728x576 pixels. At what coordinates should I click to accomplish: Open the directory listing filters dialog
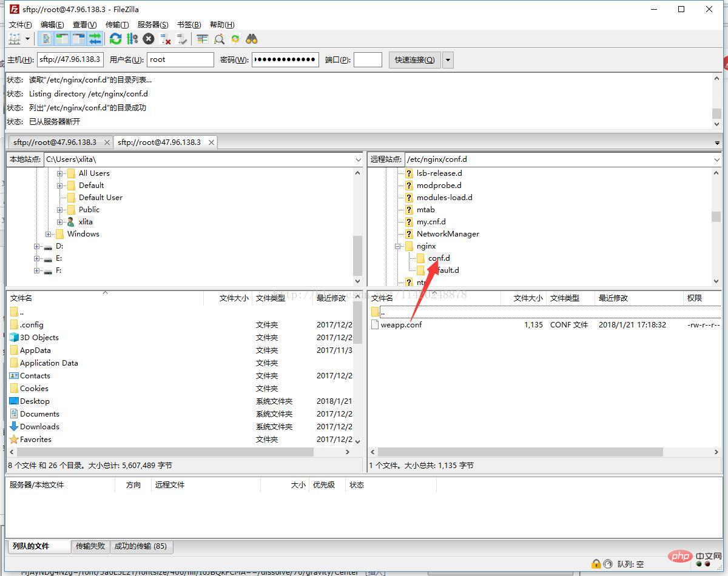[202, 39]
